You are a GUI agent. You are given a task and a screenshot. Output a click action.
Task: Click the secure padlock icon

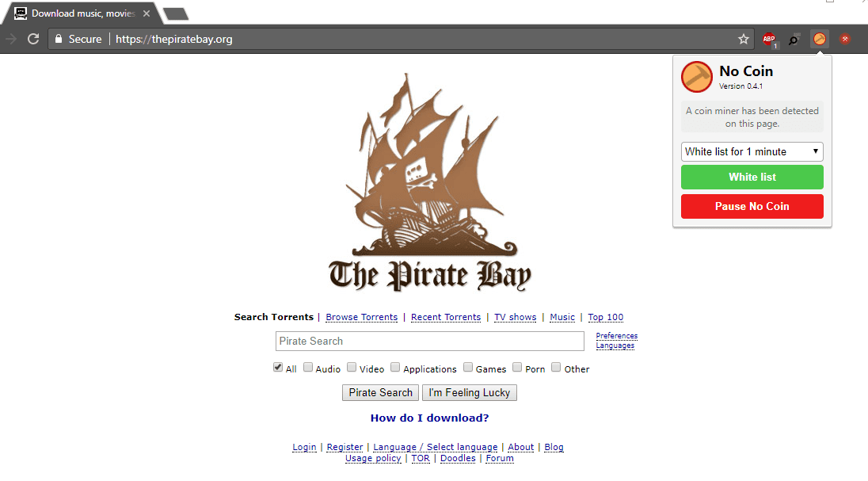[59, 40]
